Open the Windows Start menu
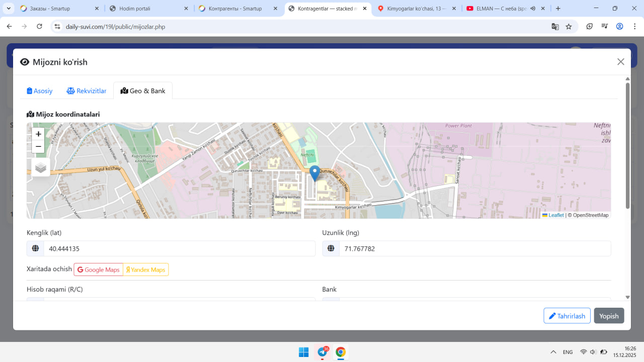The height and width of the screenshot is (362, 644). click(303, 352)
